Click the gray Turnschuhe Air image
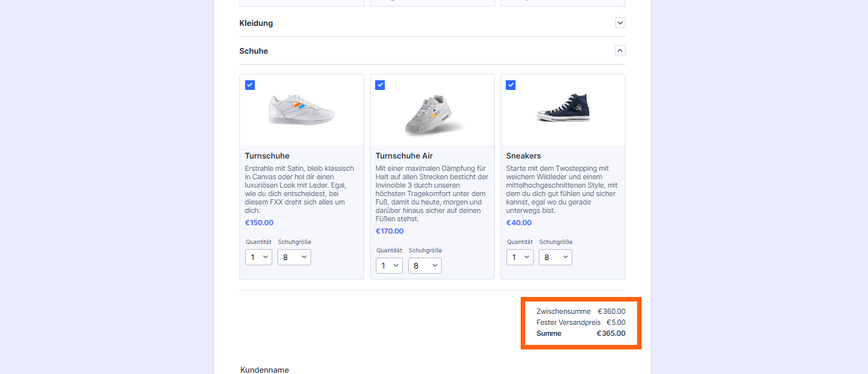868x374 pixels. click(432, 115)
